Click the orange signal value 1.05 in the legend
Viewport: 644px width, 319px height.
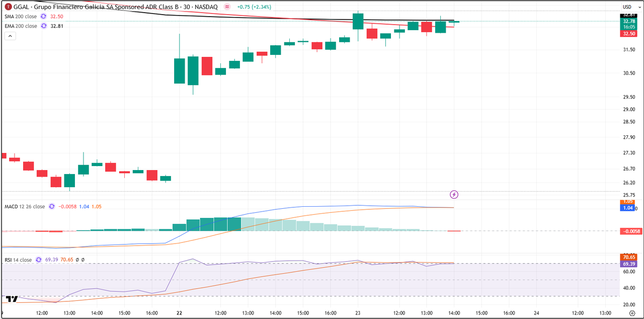pos(96,207)
